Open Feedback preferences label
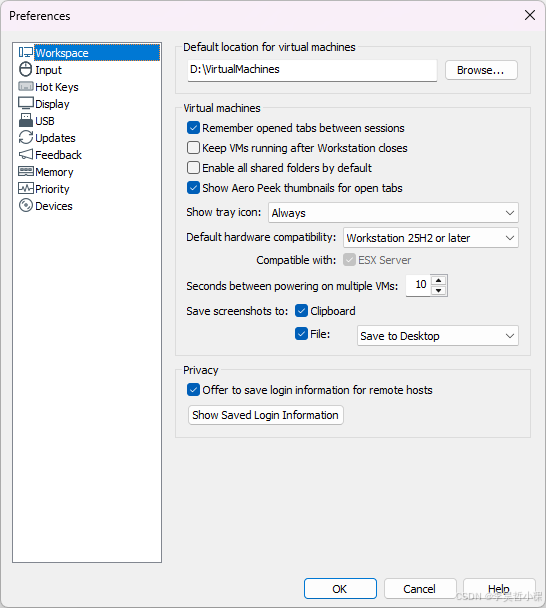Screen dimensions: 546x608 click(x=58, y=155)
